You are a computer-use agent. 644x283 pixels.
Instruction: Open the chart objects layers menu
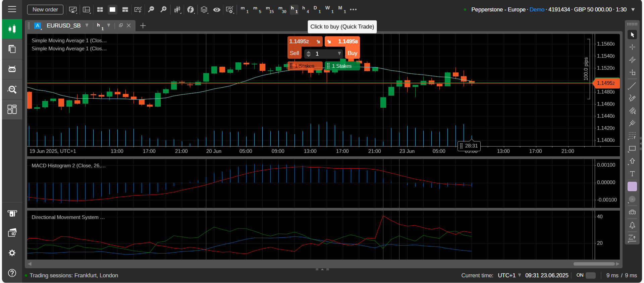[x=204, y=10]
